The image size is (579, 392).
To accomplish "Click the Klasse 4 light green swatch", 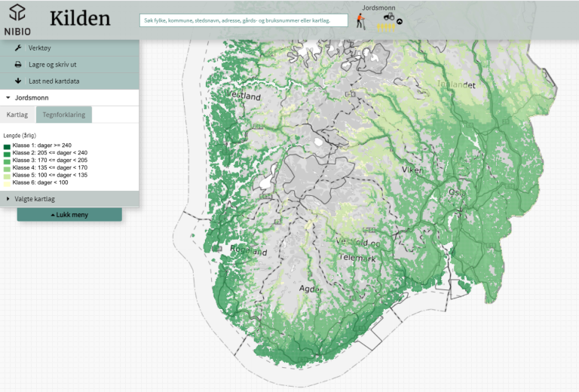I will tap(7, 168).
